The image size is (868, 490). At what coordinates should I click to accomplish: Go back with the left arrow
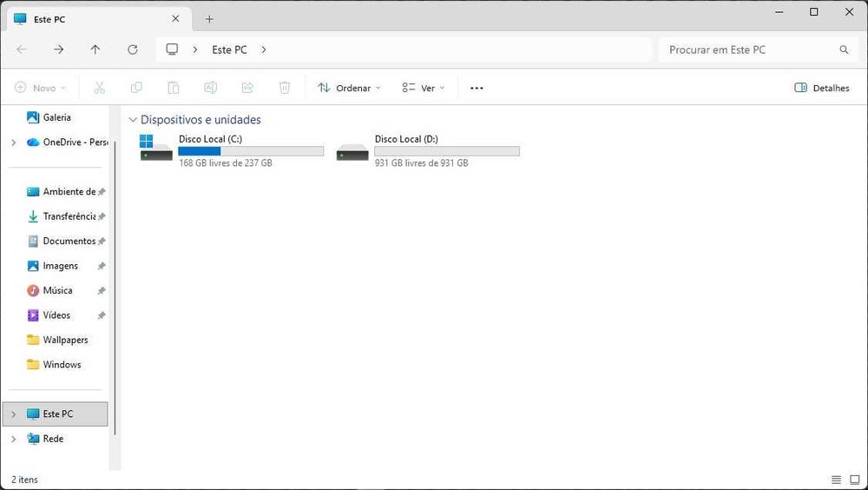(21, 50)
